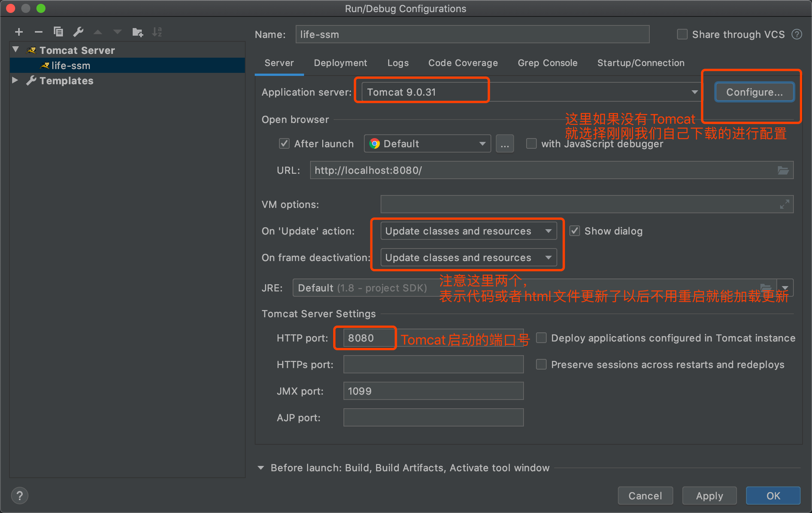Toggle the Show dialog checkbox

(575, 231)
